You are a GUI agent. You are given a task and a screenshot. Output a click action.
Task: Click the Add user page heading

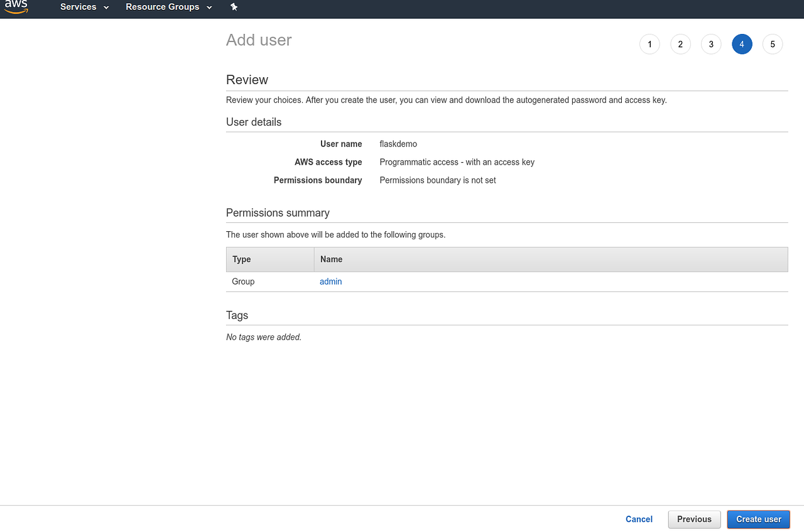click(x=259, y=40)
